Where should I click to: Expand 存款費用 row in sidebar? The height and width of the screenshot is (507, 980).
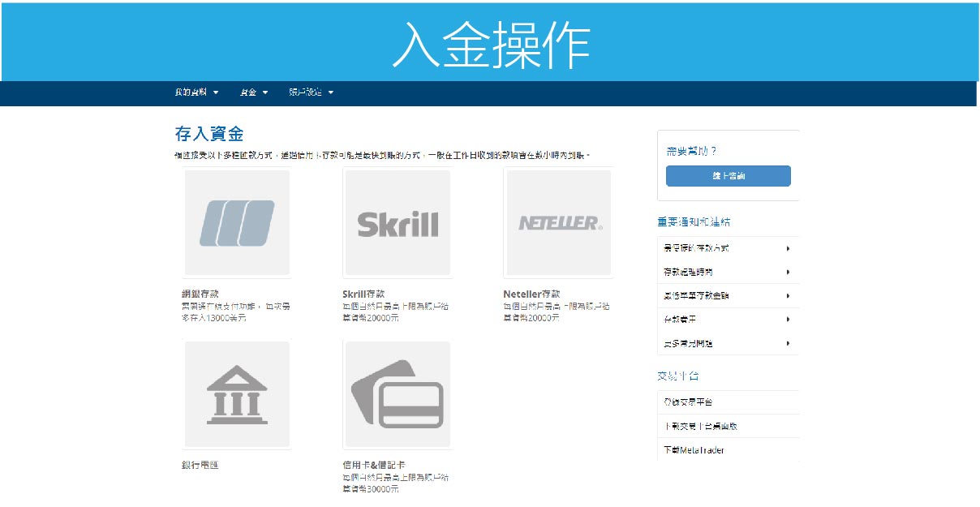[x=728, y=320]
